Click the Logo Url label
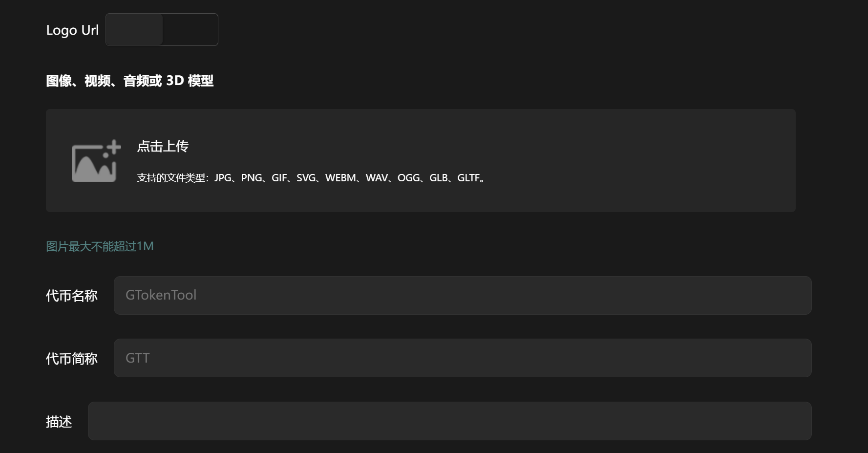The image size is (868, 453). [x=72, y=30]
